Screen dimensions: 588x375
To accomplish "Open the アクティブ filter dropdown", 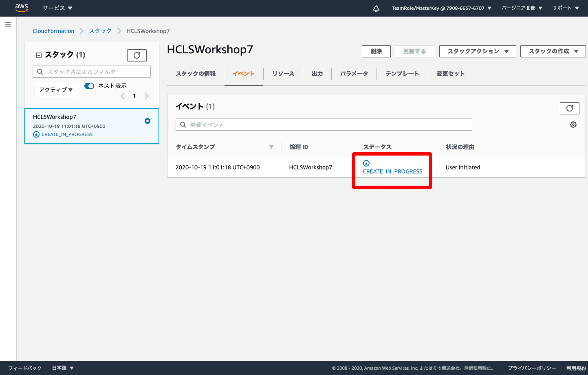I will pyautogui.click(x=56, y=90).
